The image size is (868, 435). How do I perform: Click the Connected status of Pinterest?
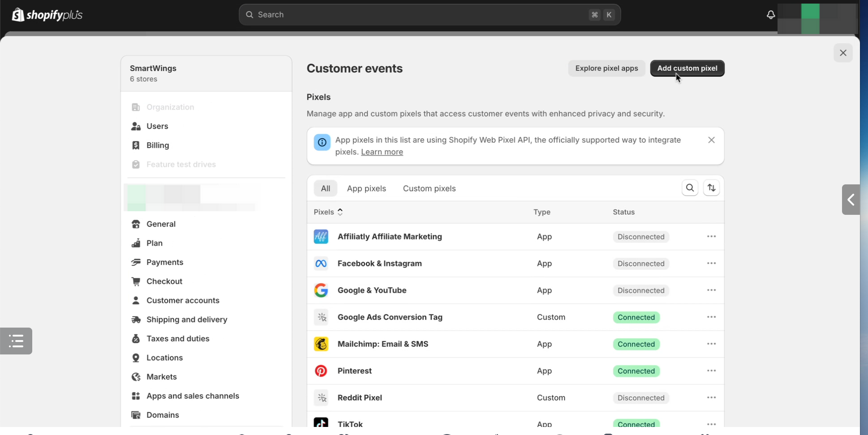click(x=636, y=371)
